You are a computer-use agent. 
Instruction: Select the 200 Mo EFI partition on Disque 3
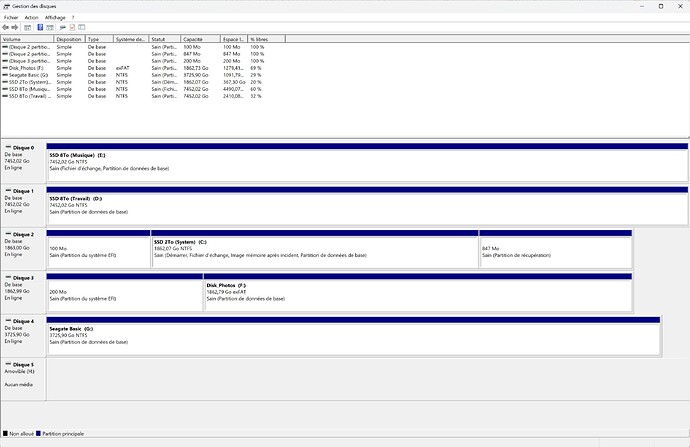125,292
